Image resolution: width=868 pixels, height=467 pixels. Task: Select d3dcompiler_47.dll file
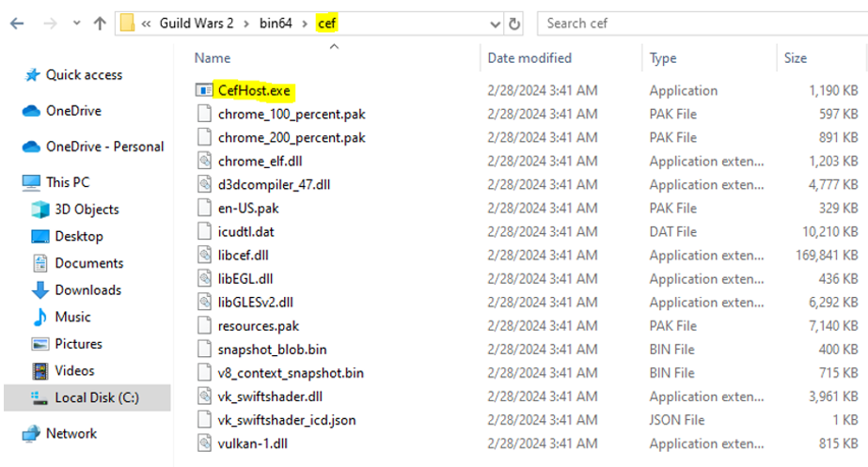click(274, 185)
